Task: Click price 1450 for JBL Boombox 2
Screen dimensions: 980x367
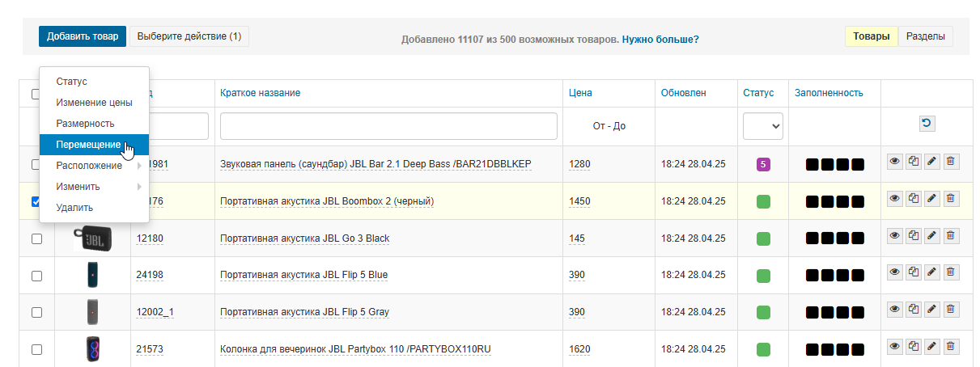Action: click(580, 201)
